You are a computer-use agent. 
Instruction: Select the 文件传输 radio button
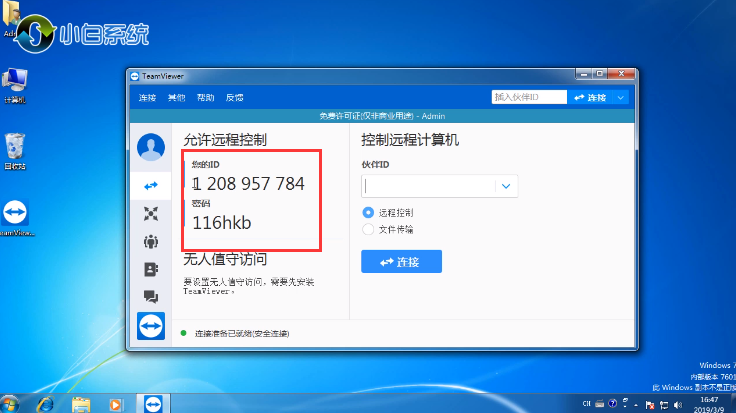coord(368,229)
